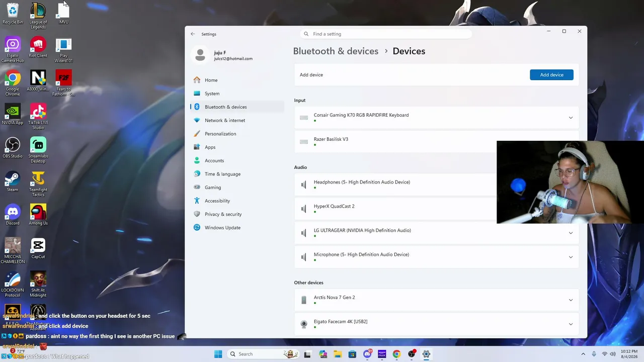
Task: Open Accounts settings in the sidebar
Action: (237, 160)
